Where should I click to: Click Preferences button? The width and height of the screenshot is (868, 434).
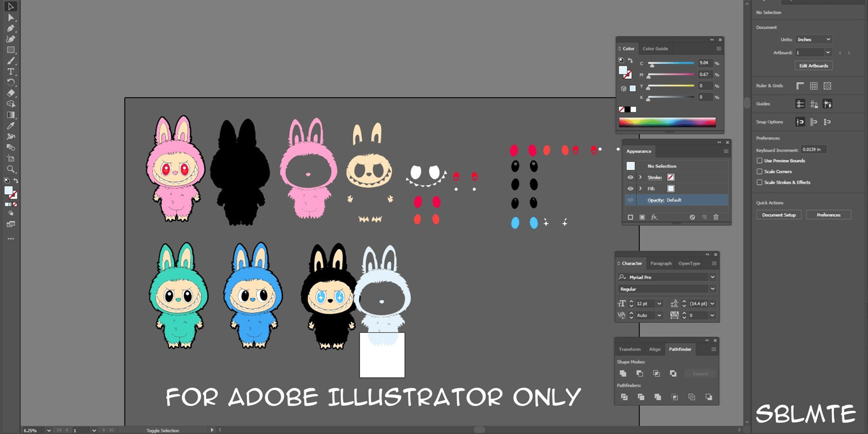pyautogui.click(x=828, y=215)
